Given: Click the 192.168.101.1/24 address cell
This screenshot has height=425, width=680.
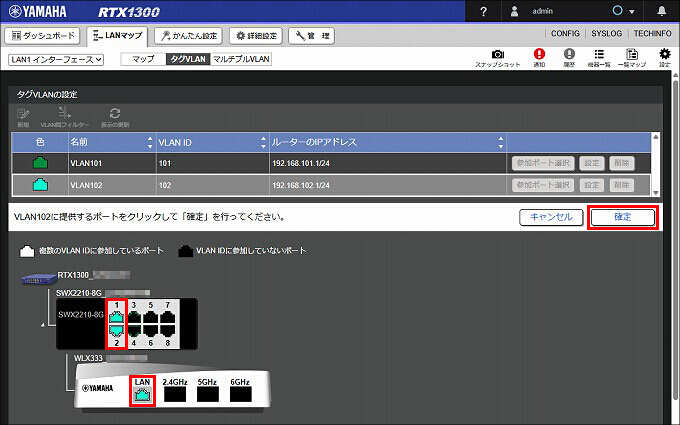Looking at the screenshot, I should tap(388, 163).
